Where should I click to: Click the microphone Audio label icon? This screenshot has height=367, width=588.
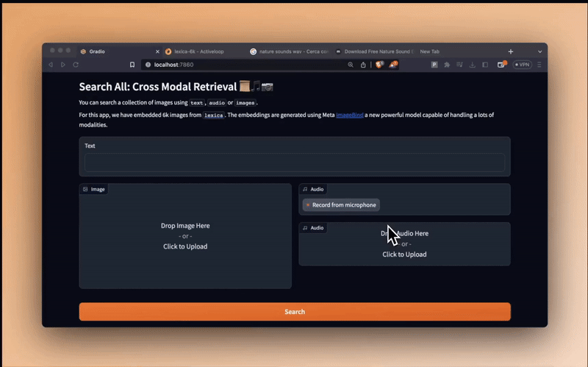tap(305, 189)
